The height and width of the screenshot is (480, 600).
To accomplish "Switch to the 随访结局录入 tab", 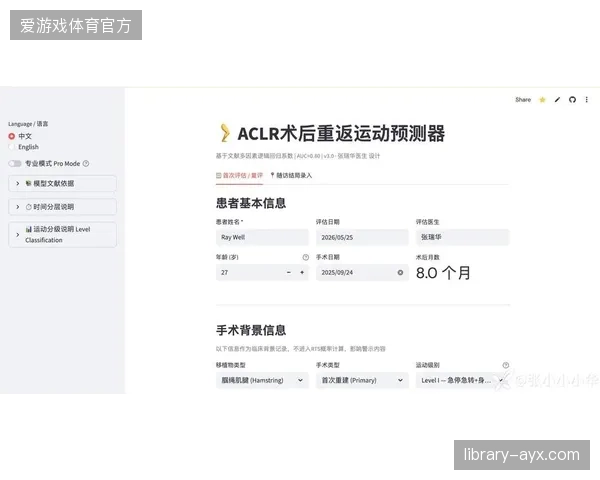I will 291,175.
